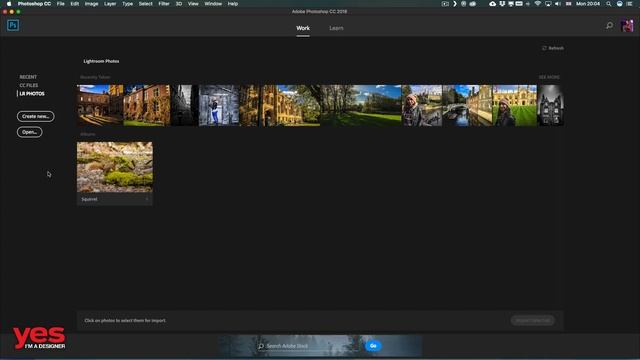Viewport: 640px width, 360px height.
Task: Click the Siri icon in menu bar
Action: [620, 4]
